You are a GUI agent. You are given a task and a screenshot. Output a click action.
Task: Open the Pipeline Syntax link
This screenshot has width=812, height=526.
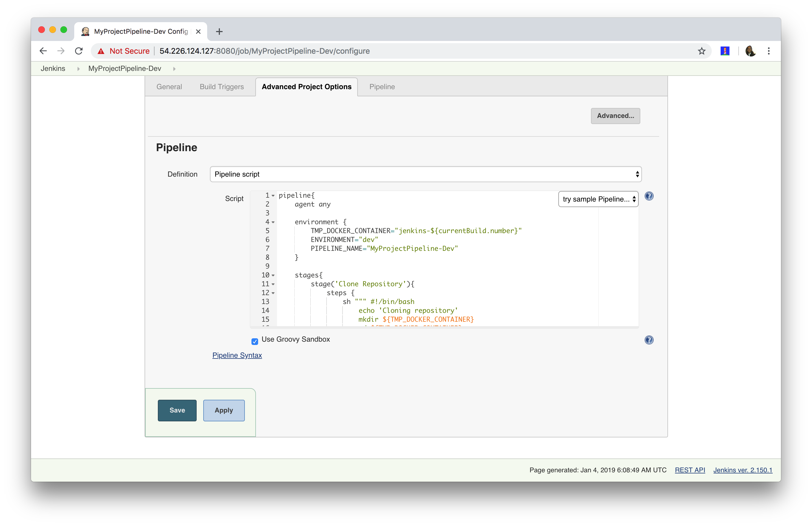(237, 355)
